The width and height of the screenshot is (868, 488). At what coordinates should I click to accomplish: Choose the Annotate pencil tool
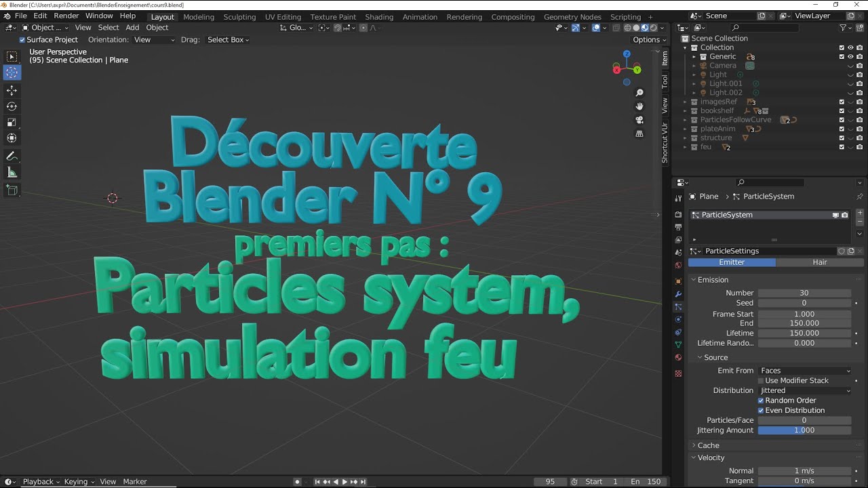click(12, 156)
